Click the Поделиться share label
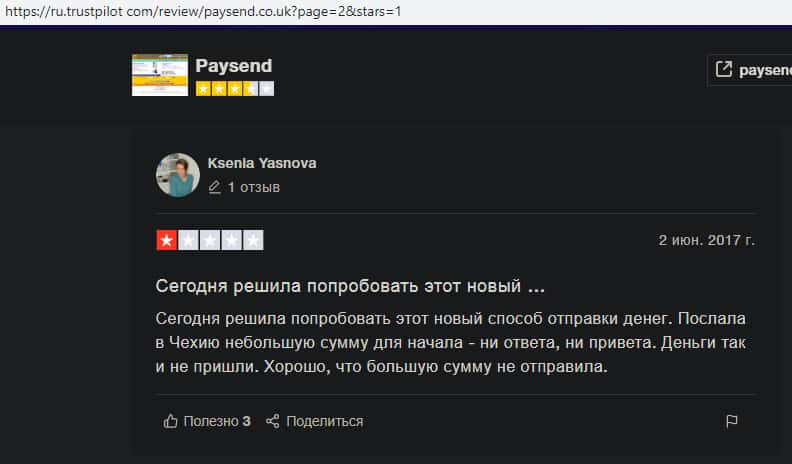 [x=324, y=421]
